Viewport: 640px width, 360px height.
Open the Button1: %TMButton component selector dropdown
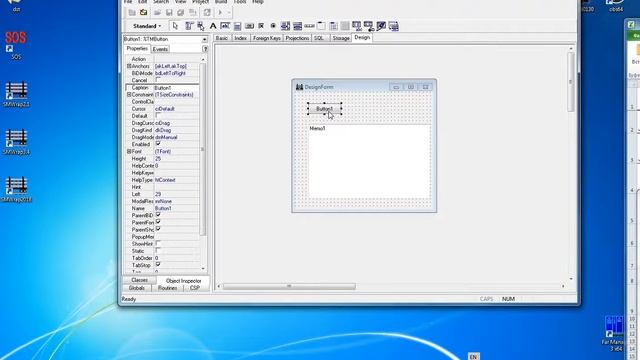pos(204,40)
